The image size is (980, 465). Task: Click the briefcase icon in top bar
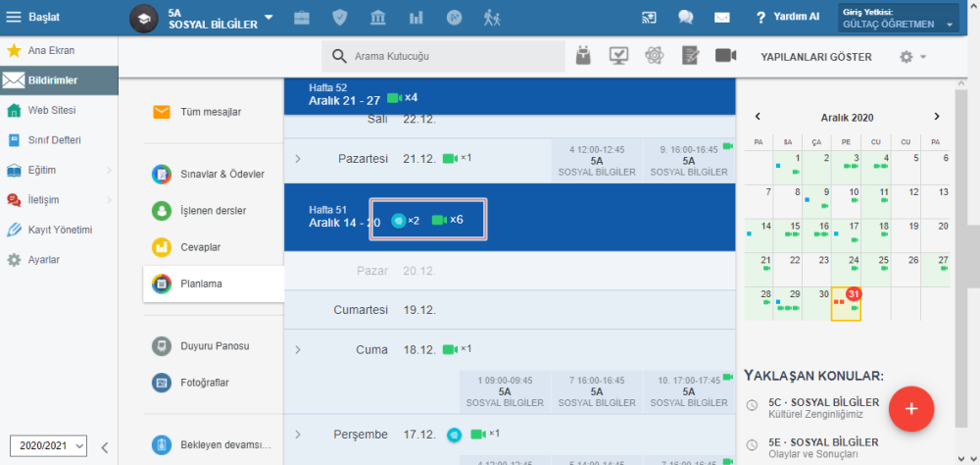(x=302, y=18)
